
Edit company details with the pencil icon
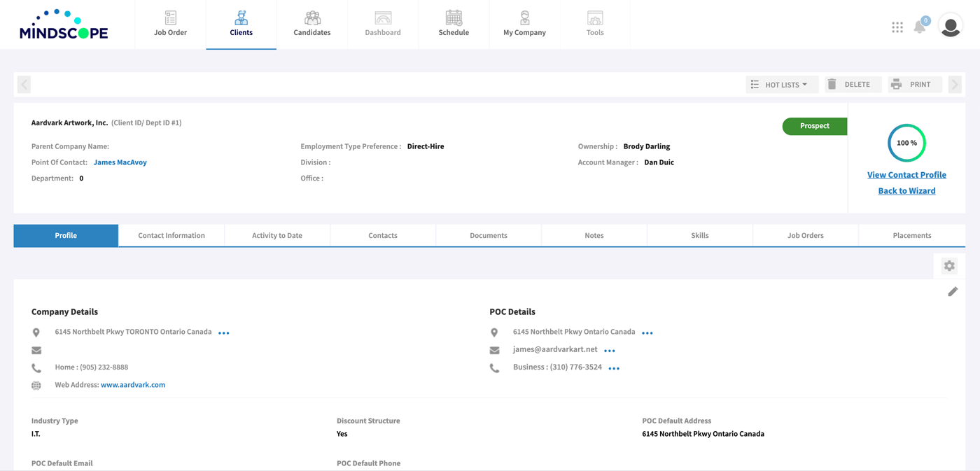click(953, 291)
